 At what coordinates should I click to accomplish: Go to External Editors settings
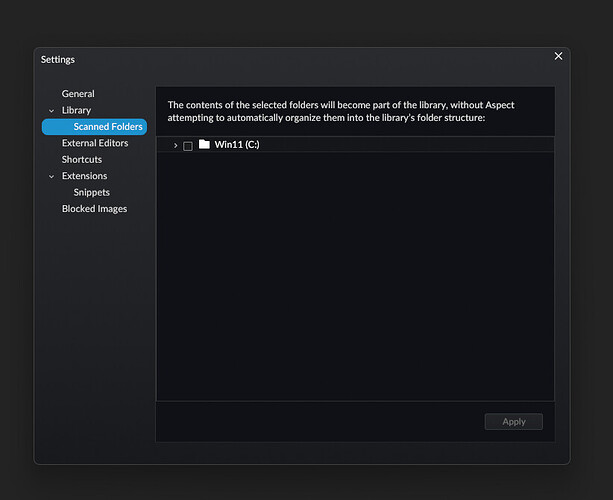94,143
